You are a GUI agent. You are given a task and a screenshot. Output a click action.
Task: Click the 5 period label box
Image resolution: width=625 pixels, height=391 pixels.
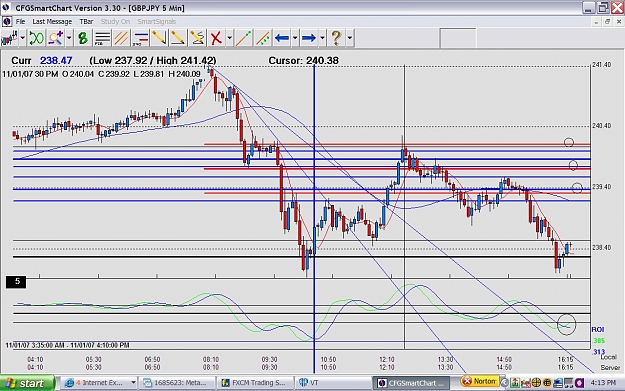pyautogui.click(x=16, y=282)
